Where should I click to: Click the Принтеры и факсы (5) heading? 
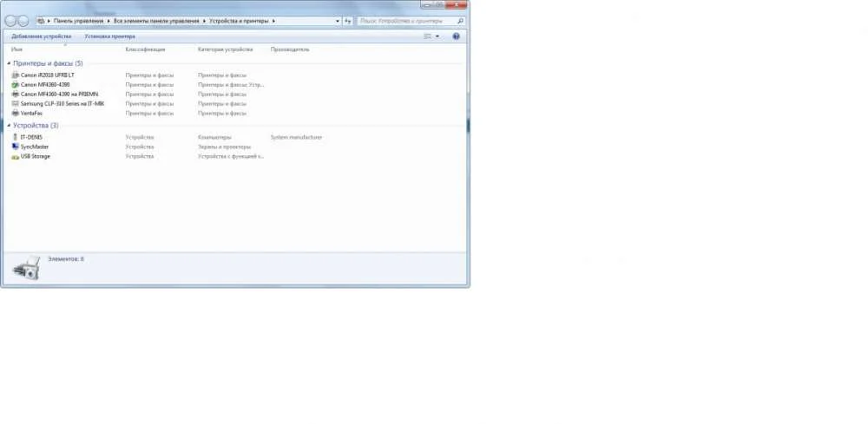[x=48, y=63]
